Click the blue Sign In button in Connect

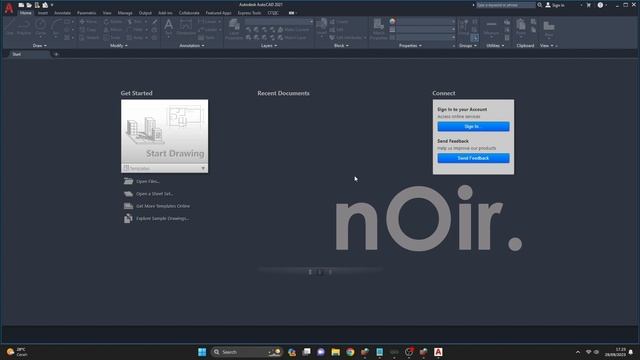click(x=473, y=127)
